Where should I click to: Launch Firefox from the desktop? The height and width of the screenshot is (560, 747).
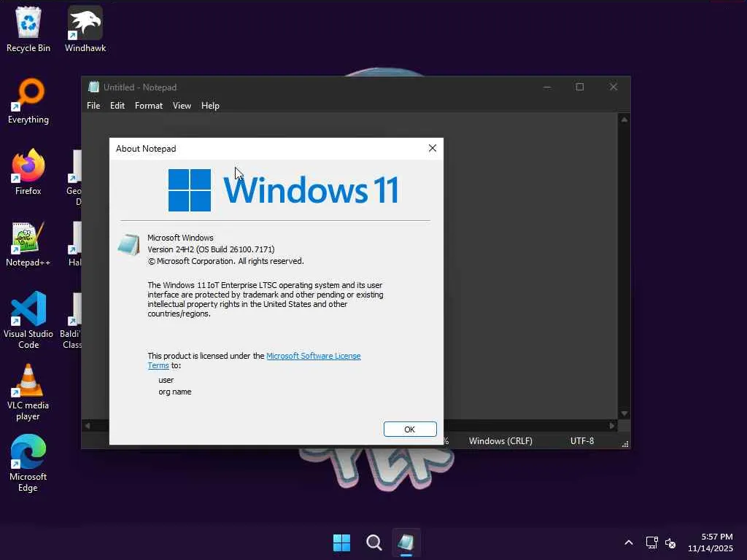(x=28, y=172)
